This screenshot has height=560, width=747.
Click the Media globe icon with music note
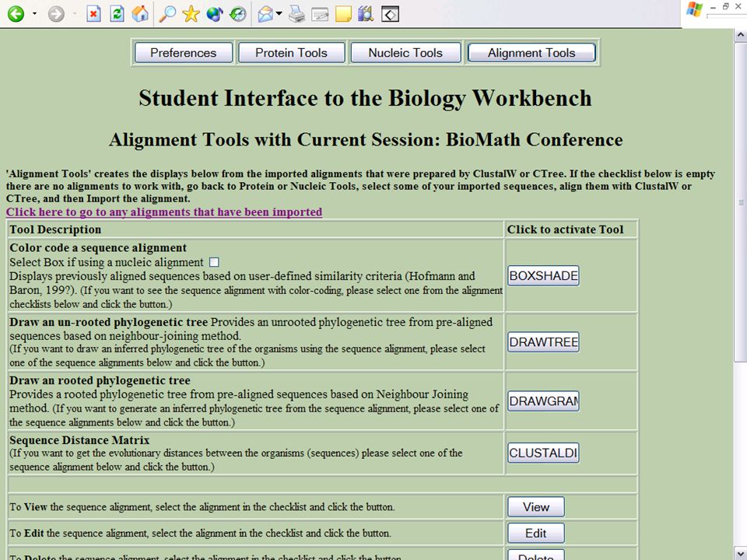pyautogui.click(x=215, y=14)
